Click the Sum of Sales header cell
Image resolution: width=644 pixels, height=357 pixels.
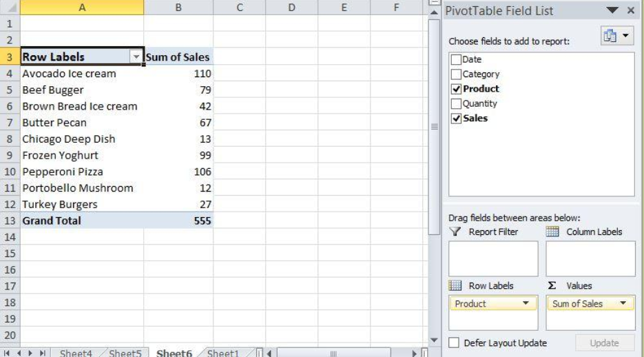pos(178,57)
